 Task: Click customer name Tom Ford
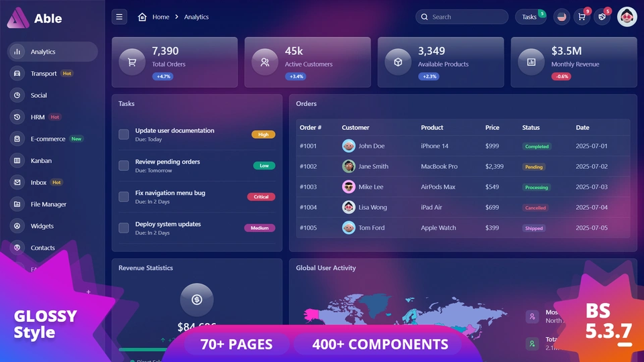[371, 228]
